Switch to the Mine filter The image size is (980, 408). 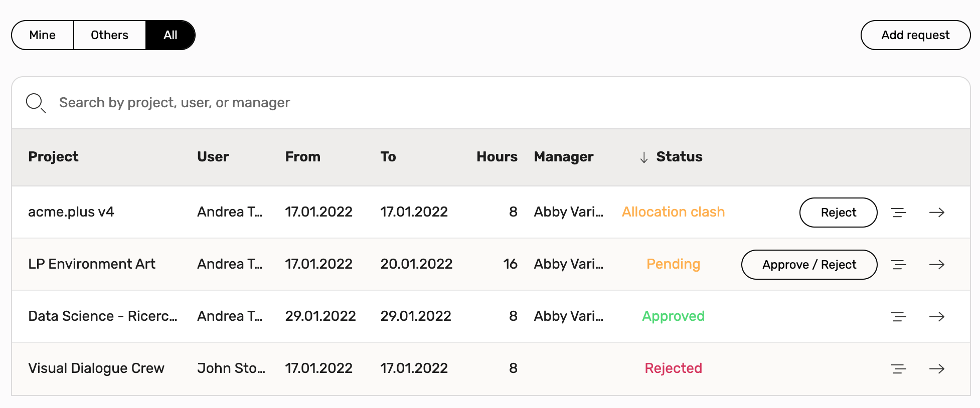pos(43,35)
